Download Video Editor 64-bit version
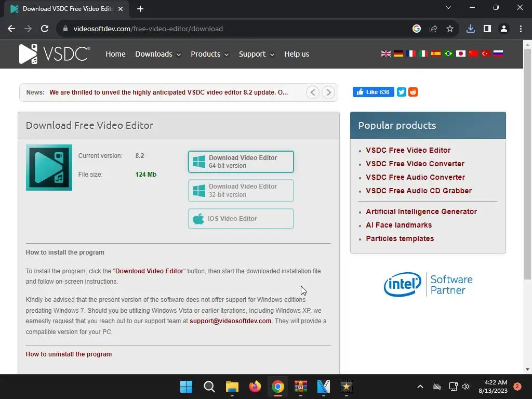 click(241, 162)
